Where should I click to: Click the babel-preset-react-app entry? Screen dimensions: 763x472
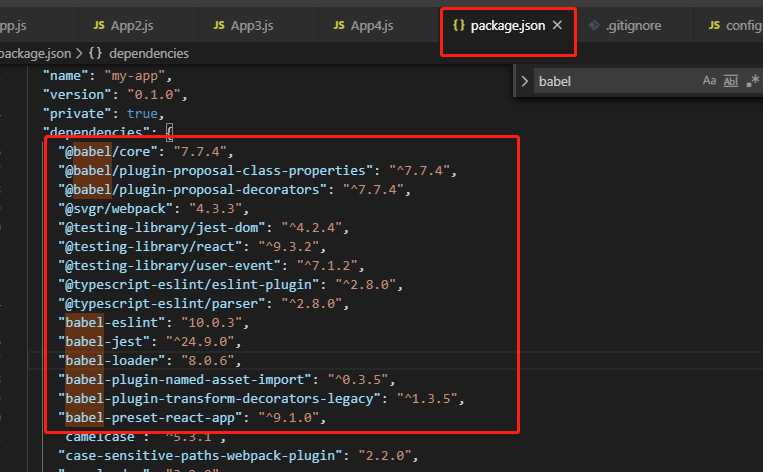[x=192, y=418]
